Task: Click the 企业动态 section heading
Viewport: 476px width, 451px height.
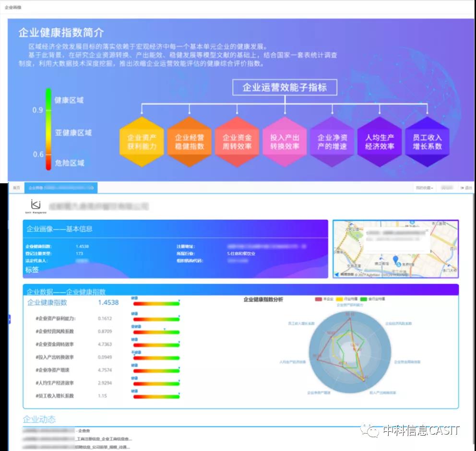Action: coord(39,419)
